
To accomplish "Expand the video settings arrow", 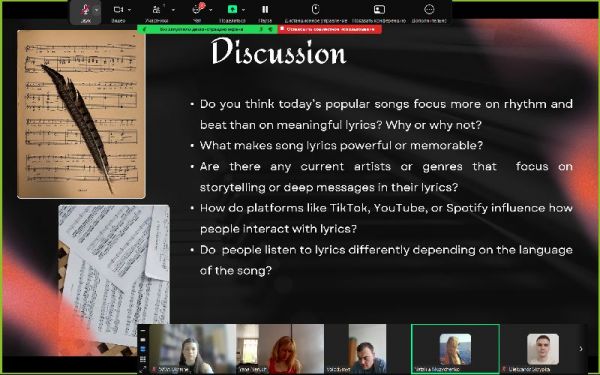I will point(129,10).
